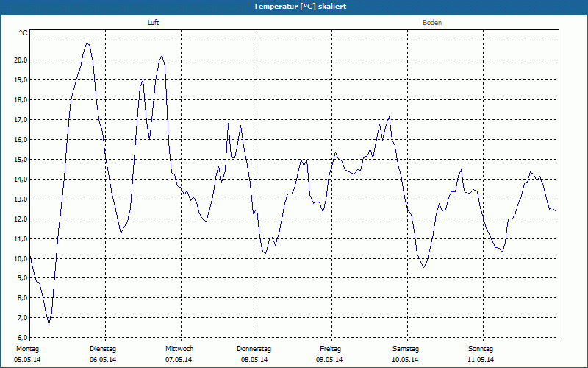
Task: Click the 'Donnerstag' day label
Action: (254, 349)
